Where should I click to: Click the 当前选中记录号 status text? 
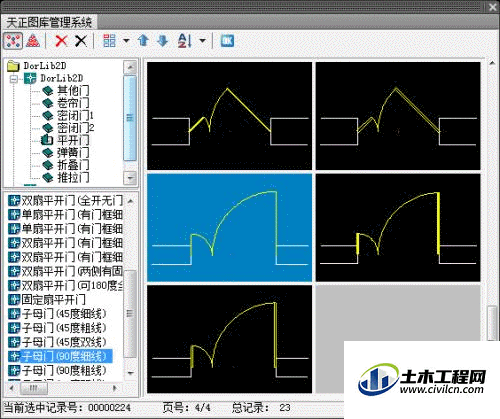68,407
